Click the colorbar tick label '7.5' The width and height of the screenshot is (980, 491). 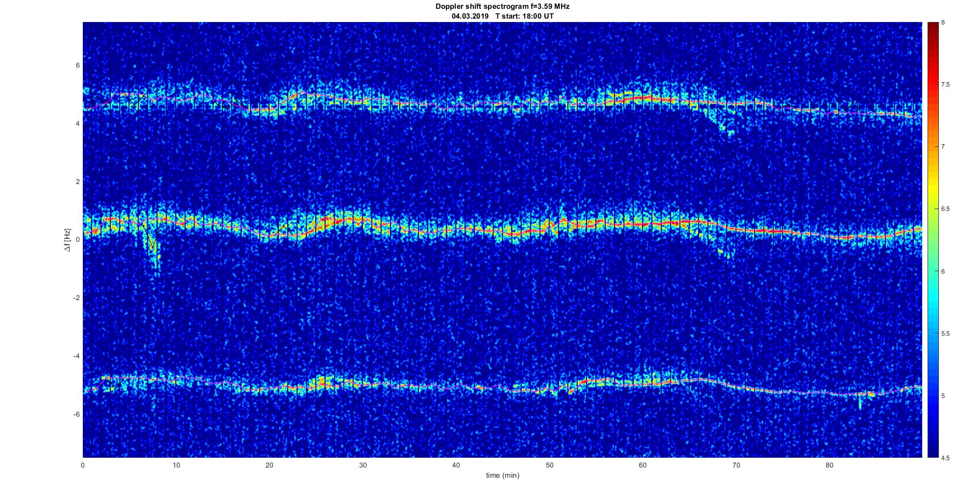point(946,85)
